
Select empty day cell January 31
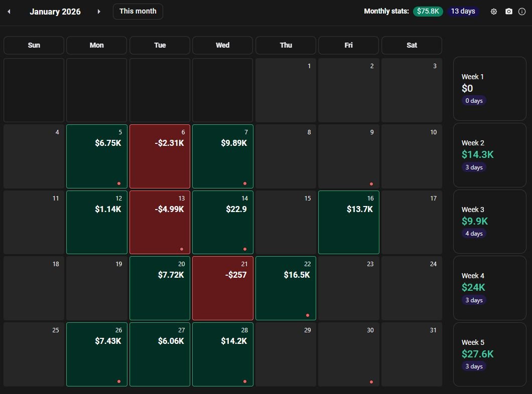(412, 354)
